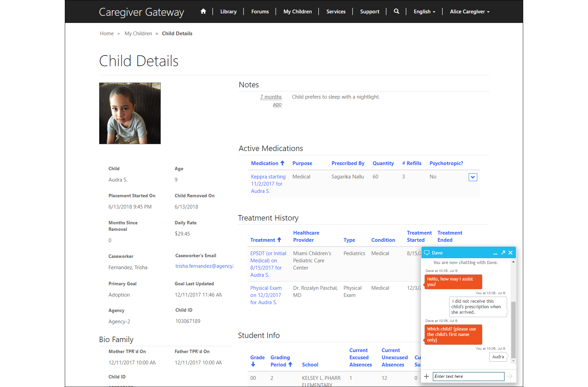Click 'Which child?' chat message from Dave
The image size is (588, 387).
(453, 335)
